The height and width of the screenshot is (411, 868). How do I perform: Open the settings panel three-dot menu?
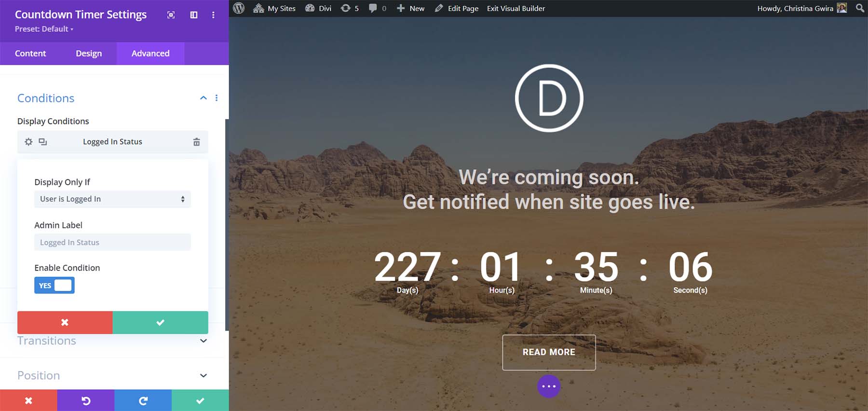point(213,15)
